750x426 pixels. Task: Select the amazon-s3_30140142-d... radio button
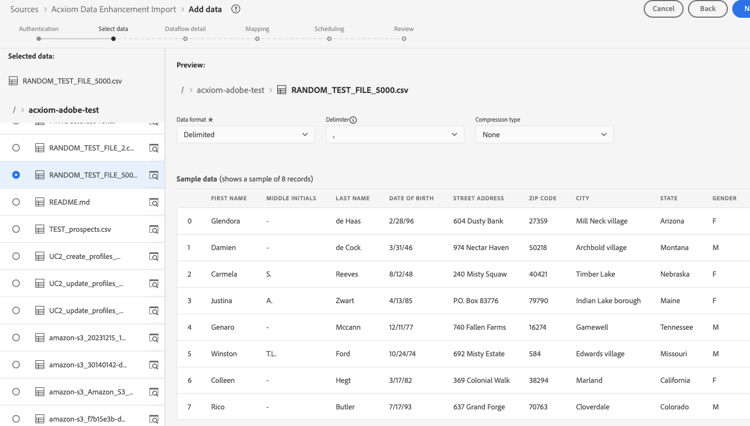[16, 365]
